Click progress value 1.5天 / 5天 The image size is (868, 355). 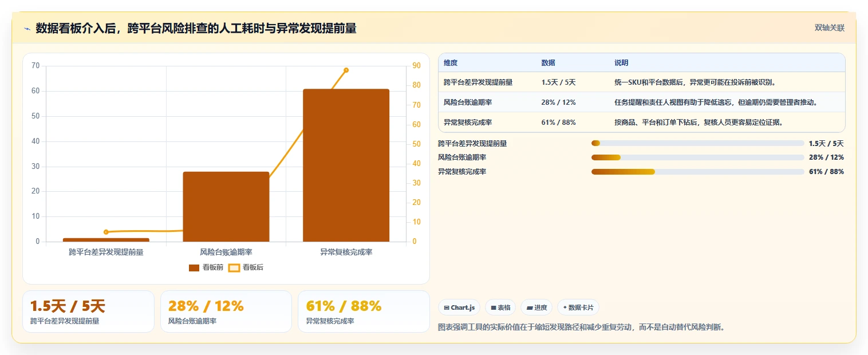826,143
